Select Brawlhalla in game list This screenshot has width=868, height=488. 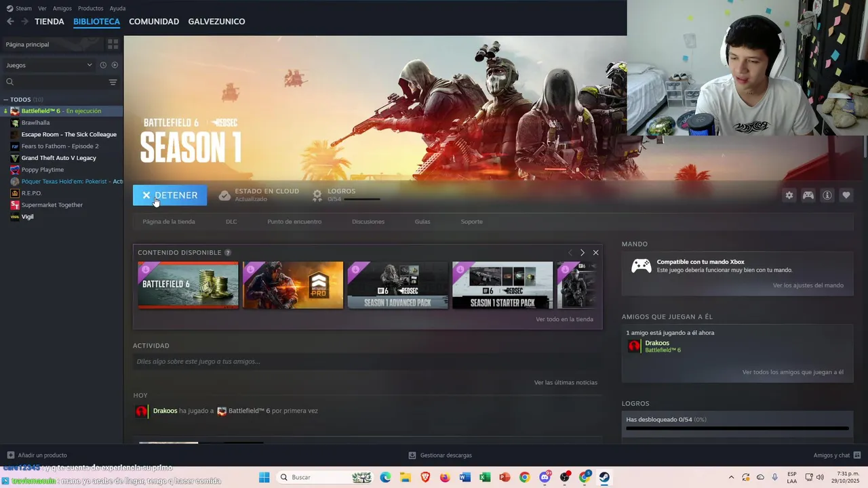35,123
